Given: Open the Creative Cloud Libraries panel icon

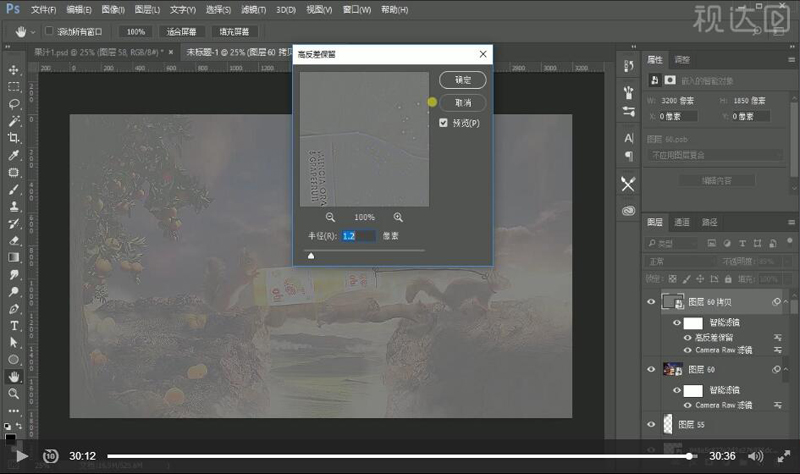Looking at the screenshot, I should coord(629,210).
